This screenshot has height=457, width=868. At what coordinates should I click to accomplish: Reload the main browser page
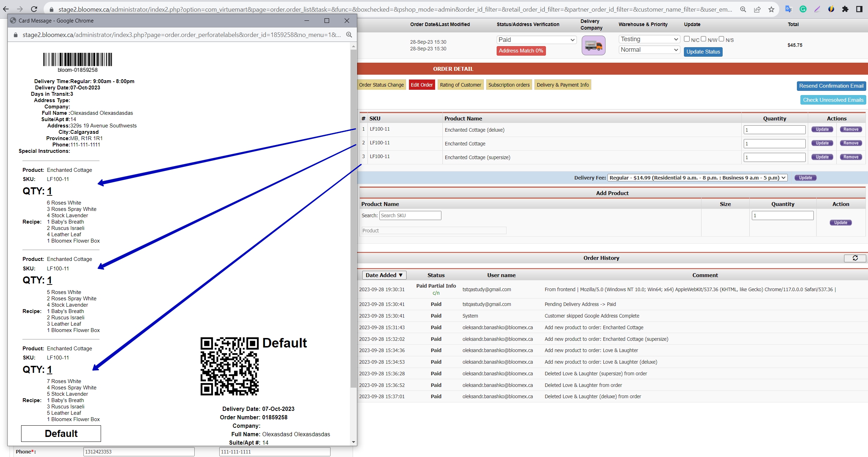[x=34, y=9]
